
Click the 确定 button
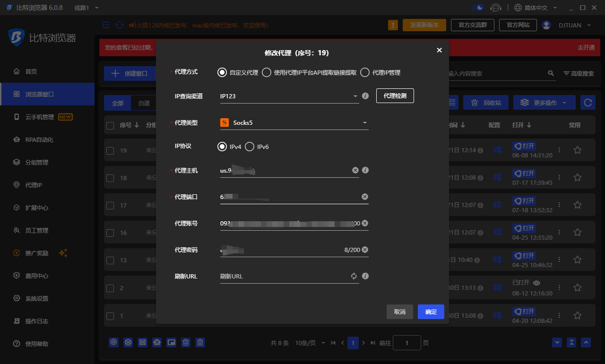tap(431, 312)
